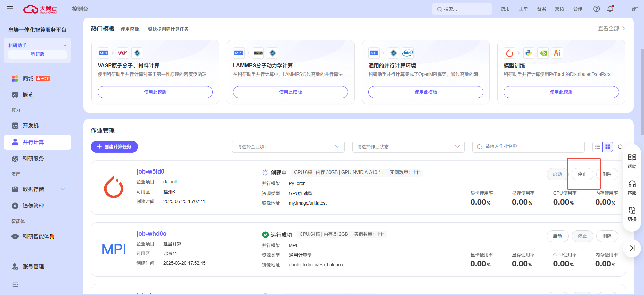The width and height of the screenshot is (644, 295).
Task: Click the State Cloud logo
Action: [40, 9]
